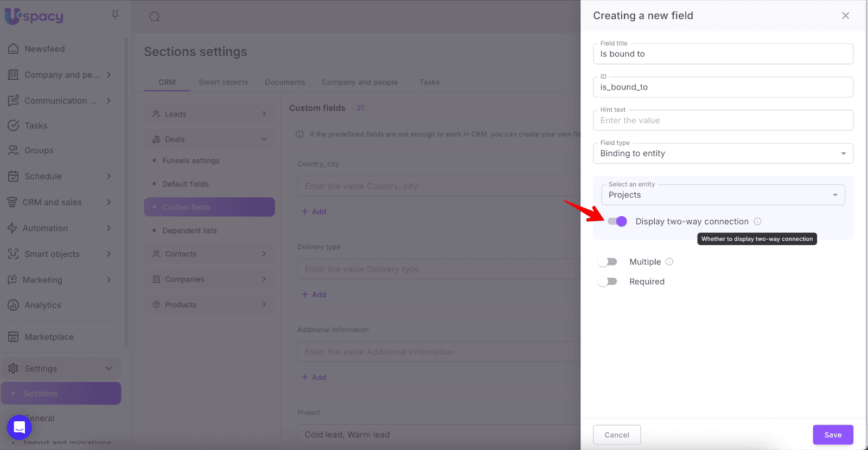Turn on the Required toggle
Viewport: 868px width, 450px height.
tap(608, 281)
